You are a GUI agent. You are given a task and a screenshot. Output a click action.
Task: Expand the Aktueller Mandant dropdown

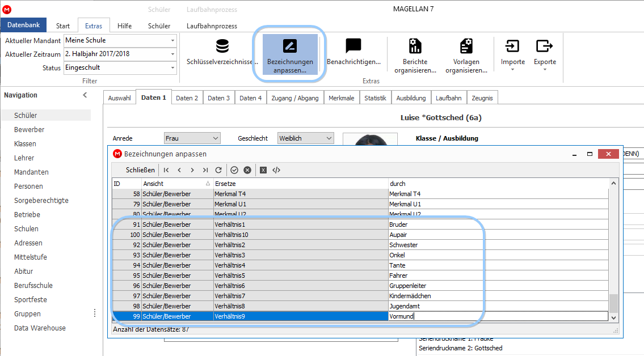click(x=172, y=41)
